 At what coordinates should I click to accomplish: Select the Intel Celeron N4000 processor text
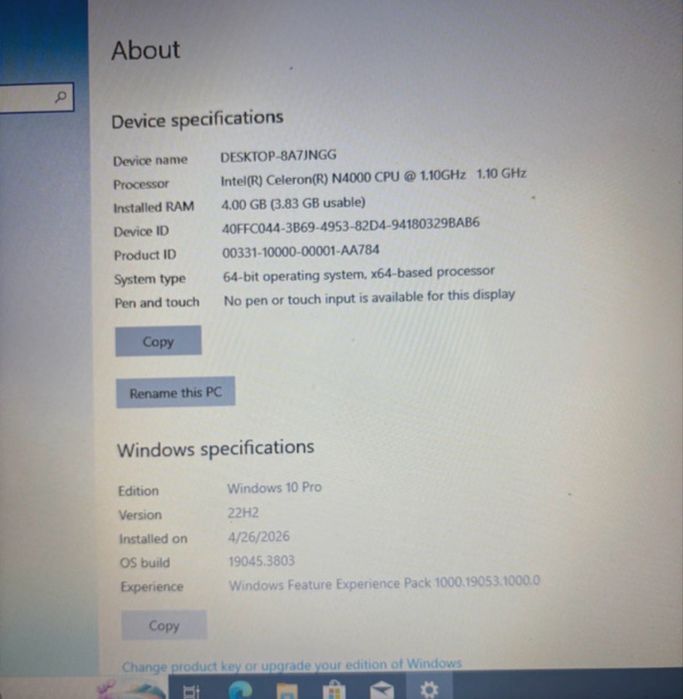(x=374, y=177)
